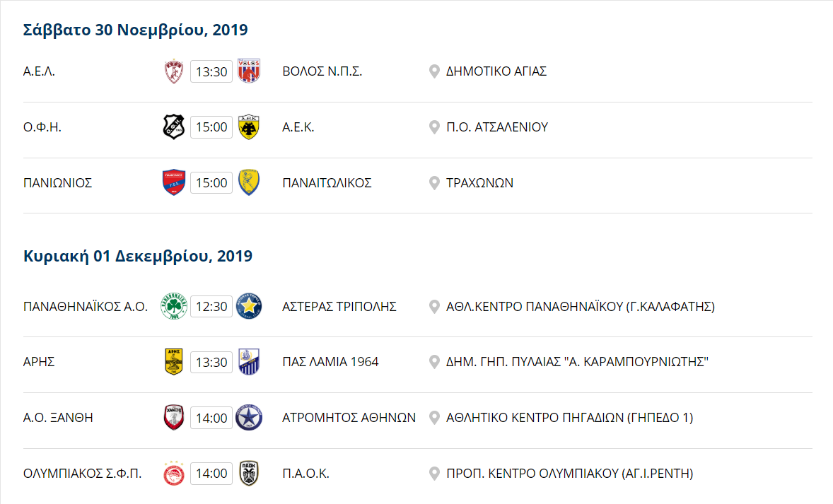Viewport: 833px width, 504px height.
Task: Click the 14:00 time box for Olympiacos match
Action: (x=211, y=473)
